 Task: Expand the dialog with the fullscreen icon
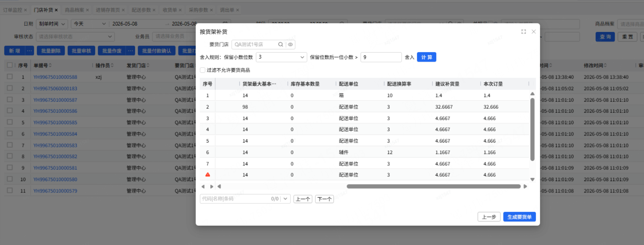click(524, 32)
